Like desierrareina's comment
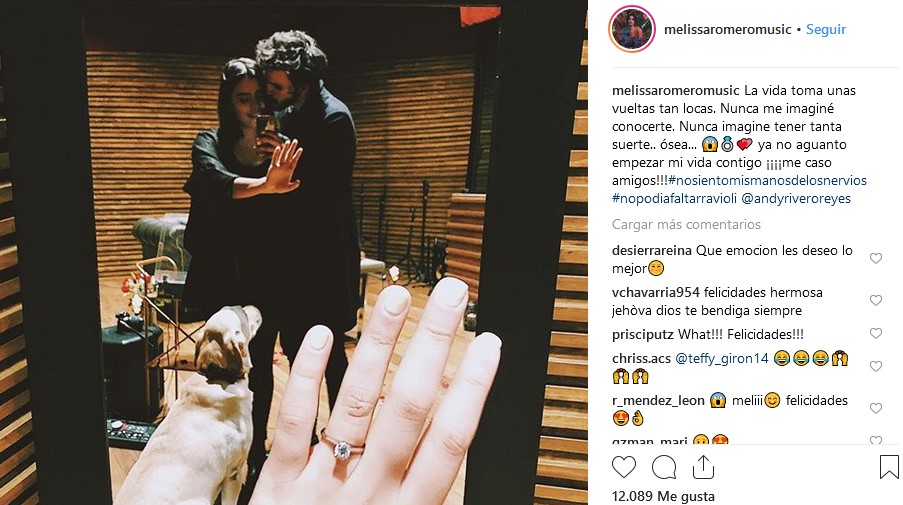Viewport: 903px width, 505px height. 875,259
